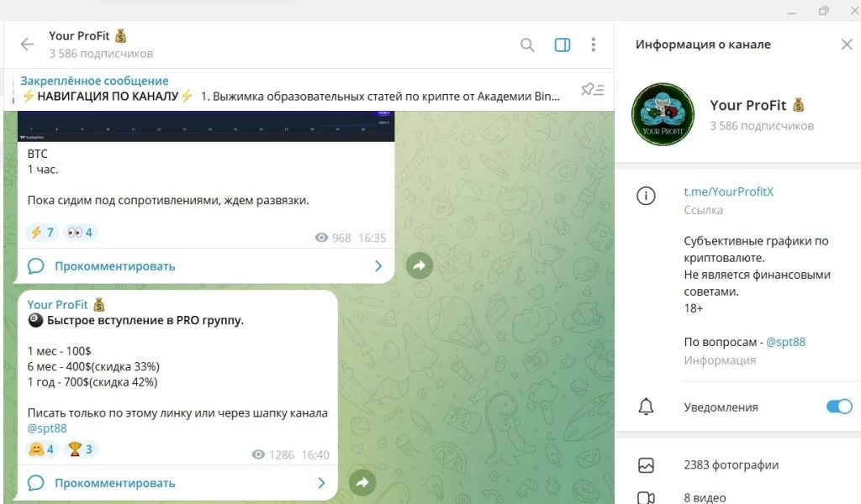This screenshot has width=861, height=504.
Task: Click the photos icon in info panel
Action: click(x=646, y=465)
